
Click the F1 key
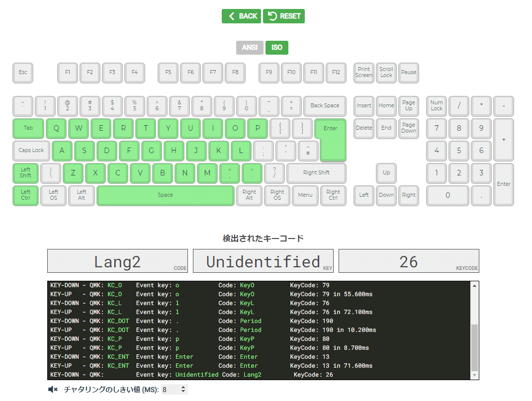[68, 73]
